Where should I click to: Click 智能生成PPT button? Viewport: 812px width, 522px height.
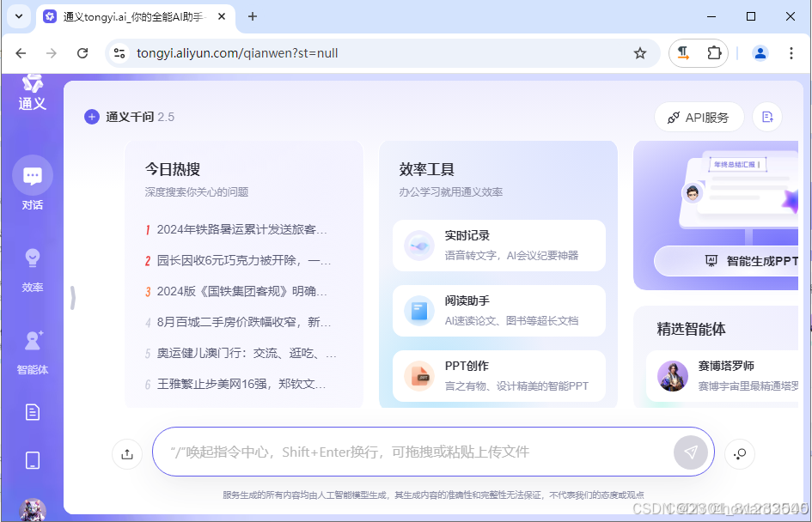726,261
